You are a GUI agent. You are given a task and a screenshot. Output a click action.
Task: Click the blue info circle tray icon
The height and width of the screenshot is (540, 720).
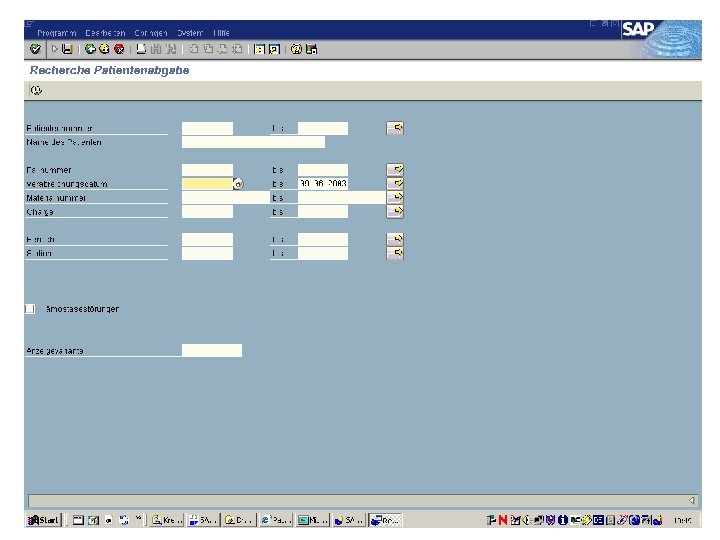[x=562, y=520]
